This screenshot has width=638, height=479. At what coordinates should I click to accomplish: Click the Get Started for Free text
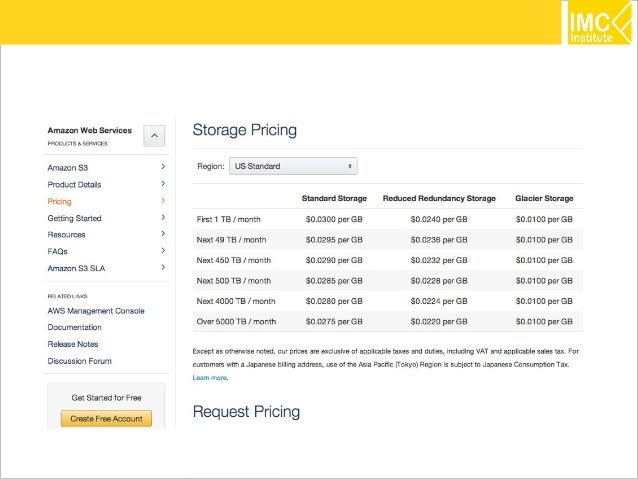107,398
